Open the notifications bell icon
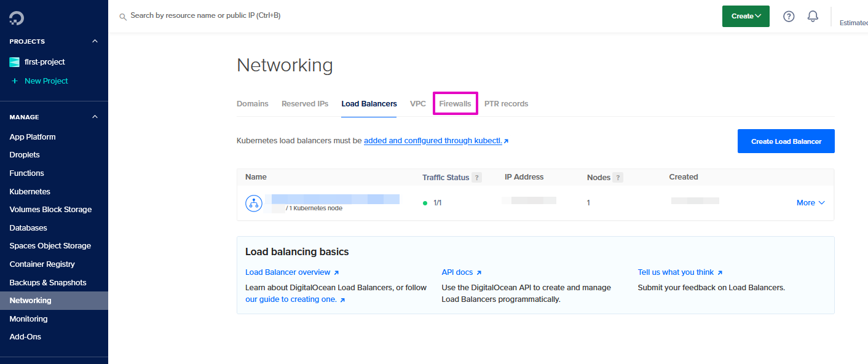The height and width of the screenshot is (364, 868). tap(813, 17)
